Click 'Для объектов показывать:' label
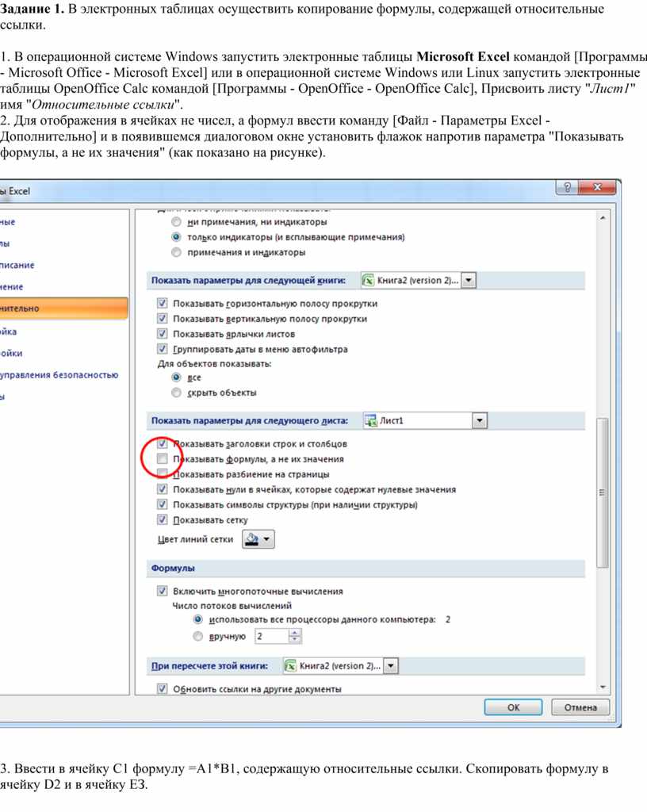647x812 pixels. click(x=214, y=363)
